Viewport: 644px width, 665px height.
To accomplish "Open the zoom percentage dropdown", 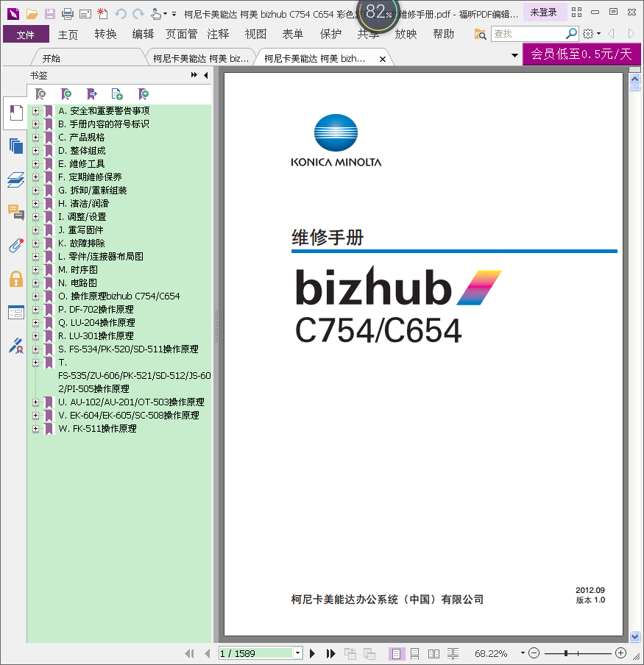I will (x=523, y=653).
